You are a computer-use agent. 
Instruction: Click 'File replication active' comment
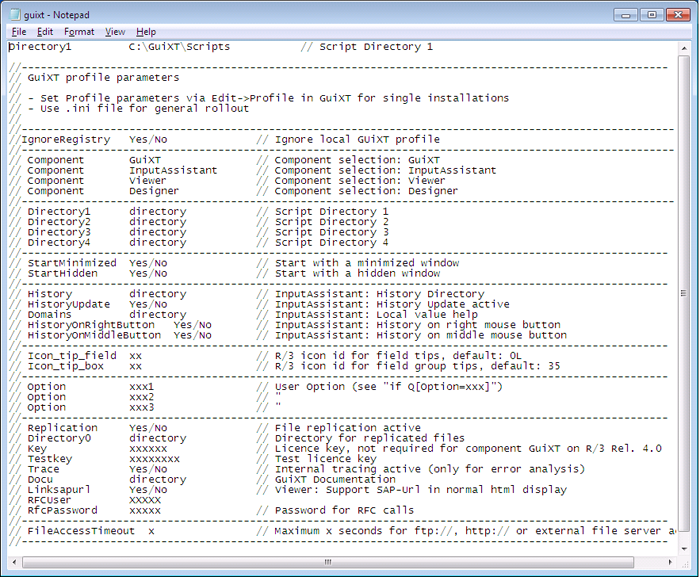(x=348, y=427)
